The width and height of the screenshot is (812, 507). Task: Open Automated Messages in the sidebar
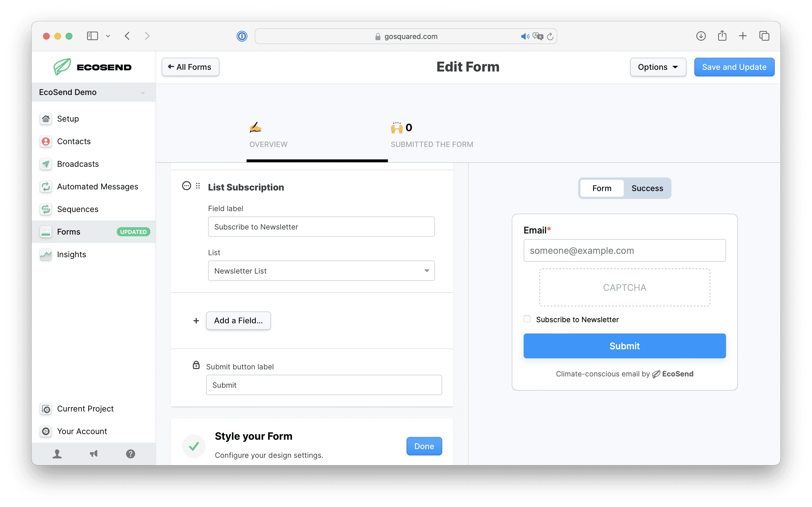point(94,187)
